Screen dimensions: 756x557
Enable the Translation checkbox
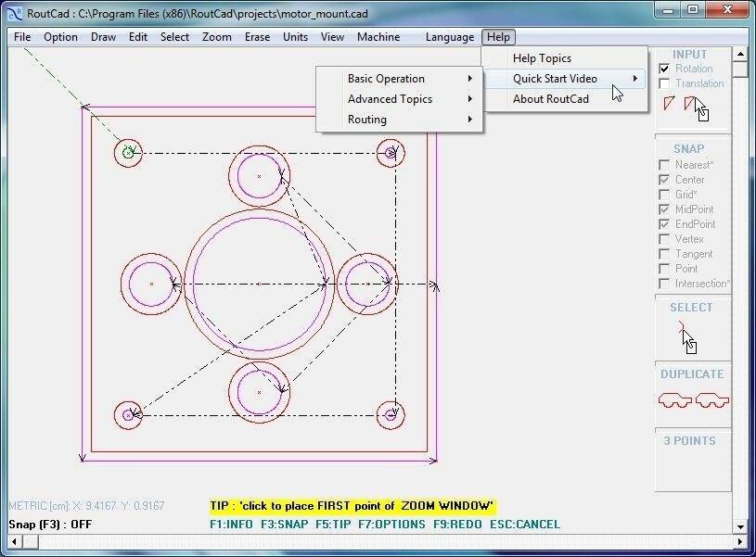[x=664, y=83]
